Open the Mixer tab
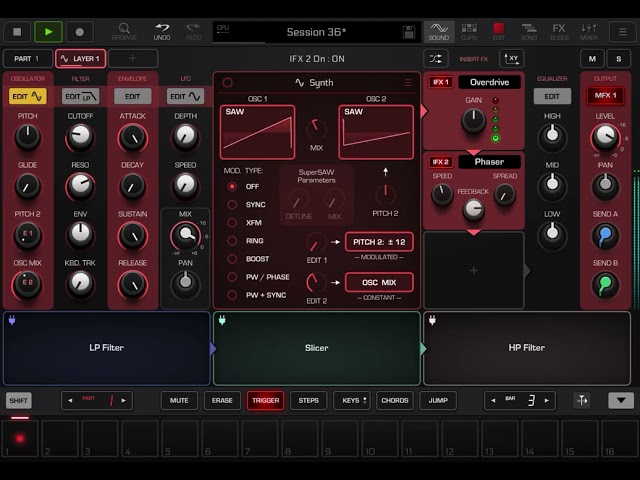640x480 pixels. point(589,32)
